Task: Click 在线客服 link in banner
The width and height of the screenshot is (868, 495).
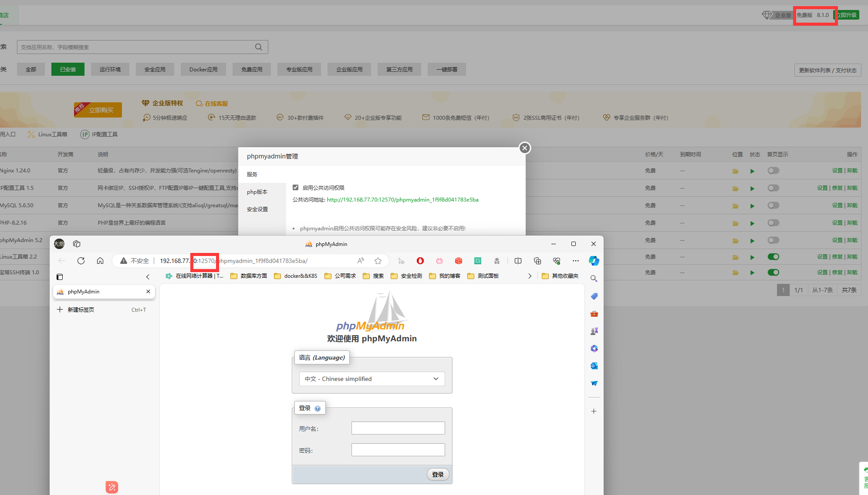Action: pyautogui.click(x=212, y=104)
